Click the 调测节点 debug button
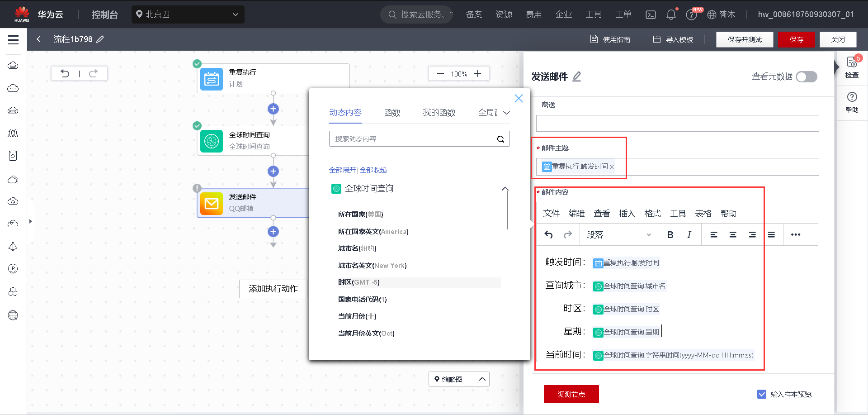Screen dimensions: 868x415 pos(571,394)
